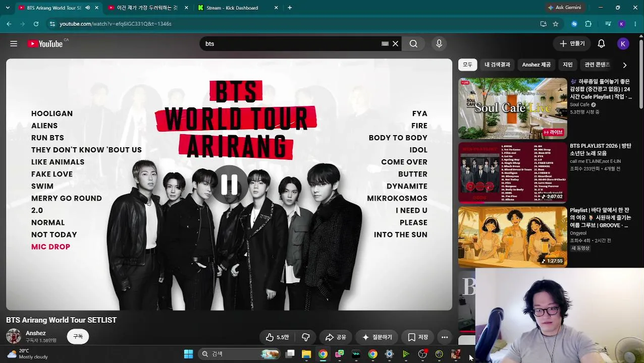Open the summer groove Playlist thumbnail
Screen dimensions: 644x363
tap(512, 237)
